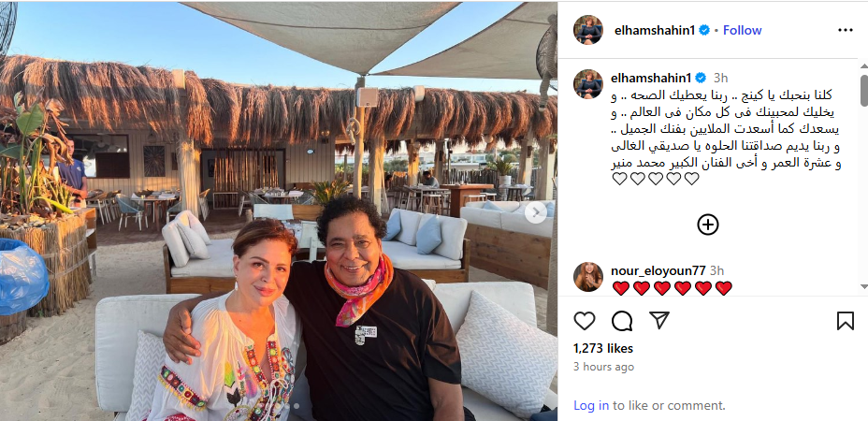
Task: Save post with bookmark icon
Action: 845,321
